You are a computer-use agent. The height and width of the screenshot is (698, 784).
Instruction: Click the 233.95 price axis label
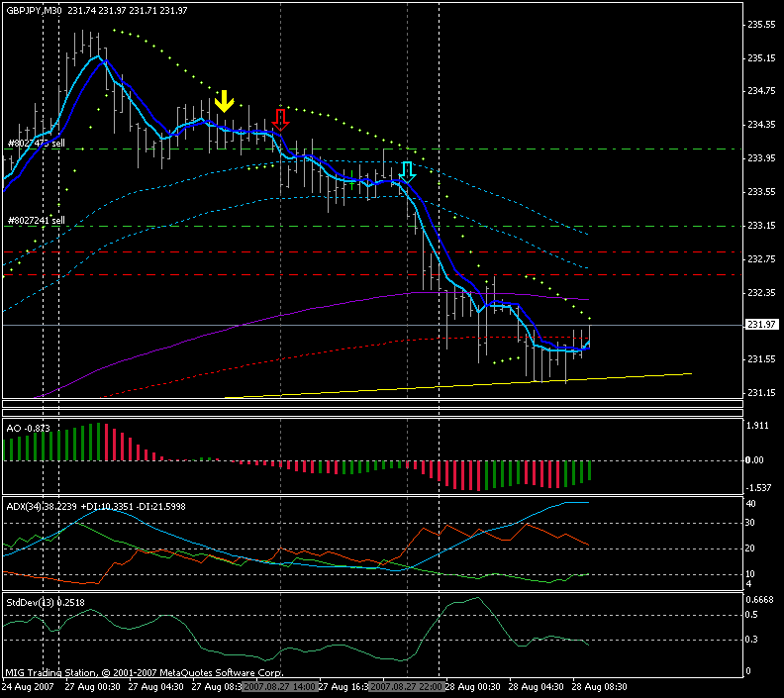point(761,158)
